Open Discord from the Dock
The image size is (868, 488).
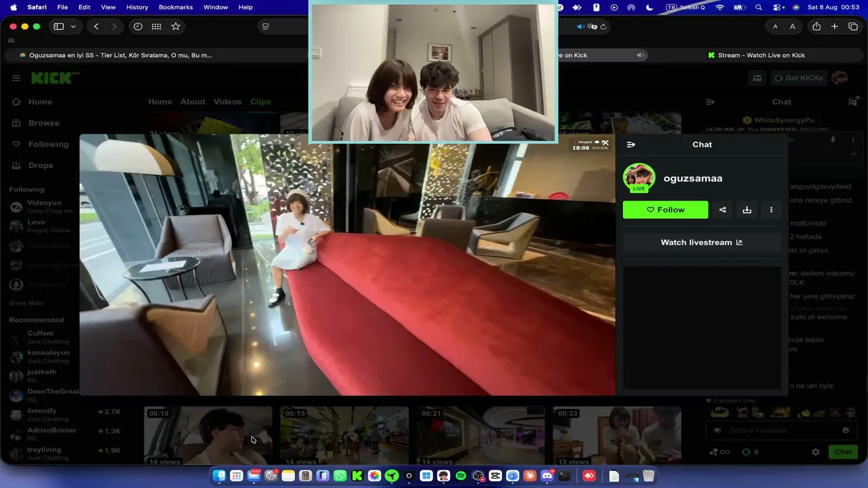click(547, 476)
